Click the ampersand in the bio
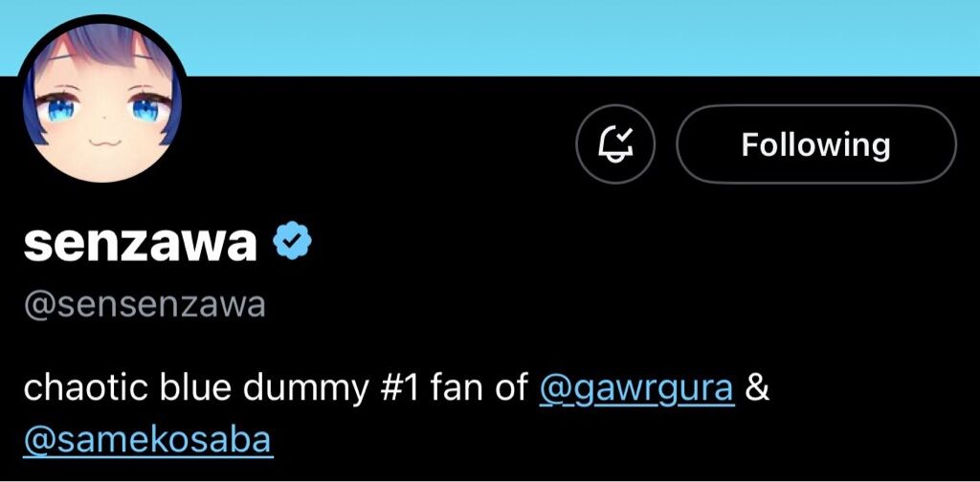 point(758,388)
